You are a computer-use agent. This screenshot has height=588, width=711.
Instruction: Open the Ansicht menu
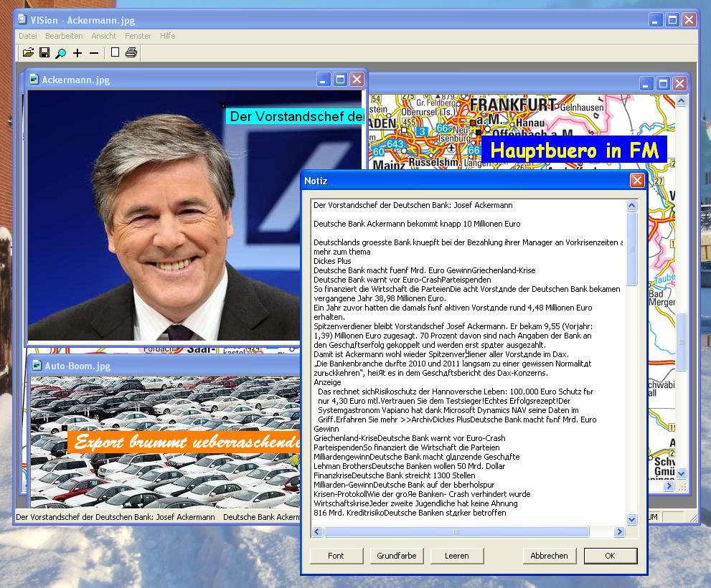[104, 36]
